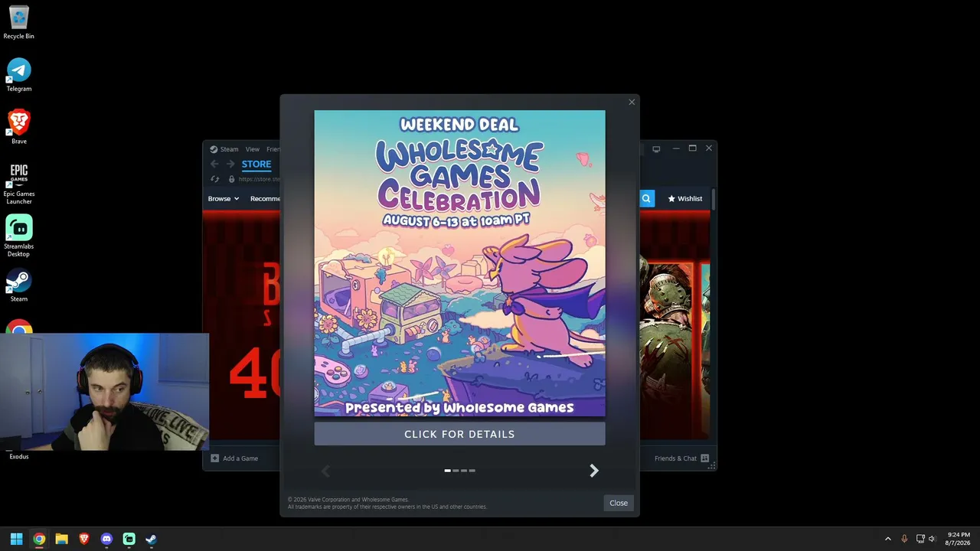This screenshot has width=980, height=551.
Task: Click the STORE tab in Steam
Action: pos(256,164)
